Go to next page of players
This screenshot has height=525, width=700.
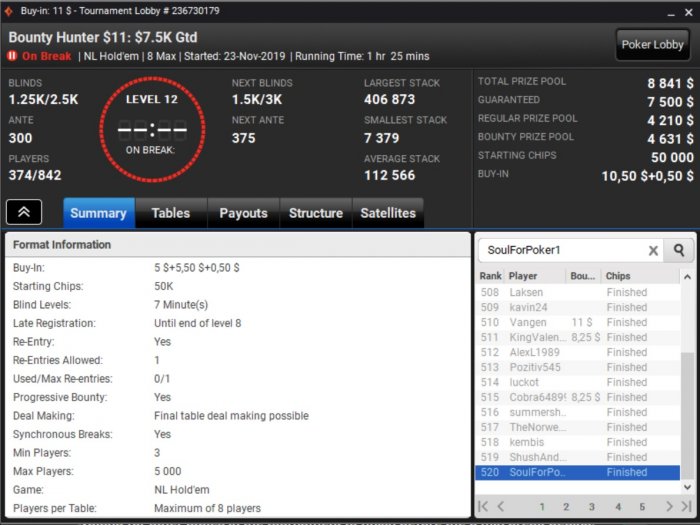(669, 506)
